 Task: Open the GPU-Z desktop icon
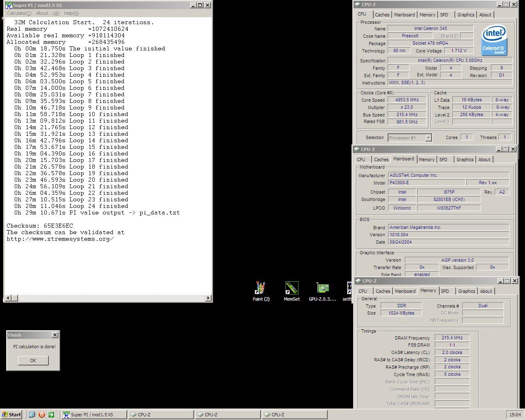coord(322,291)
